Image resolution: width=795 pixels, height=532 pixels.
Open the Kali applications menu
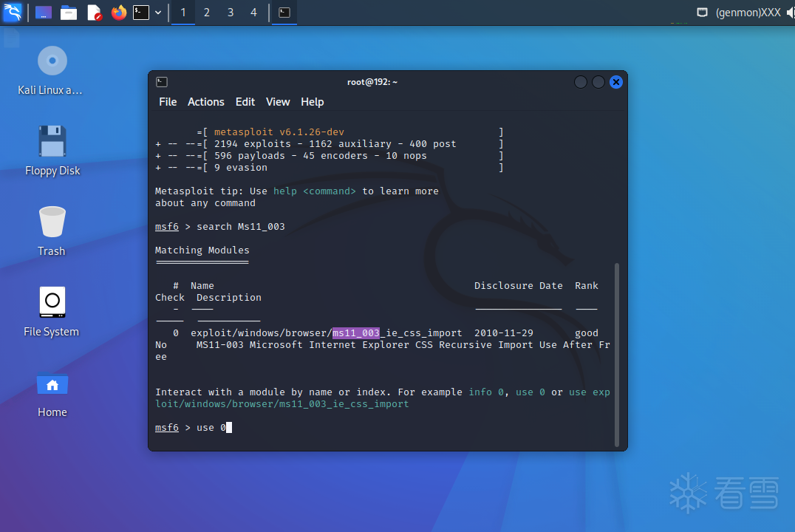(12, 12)
